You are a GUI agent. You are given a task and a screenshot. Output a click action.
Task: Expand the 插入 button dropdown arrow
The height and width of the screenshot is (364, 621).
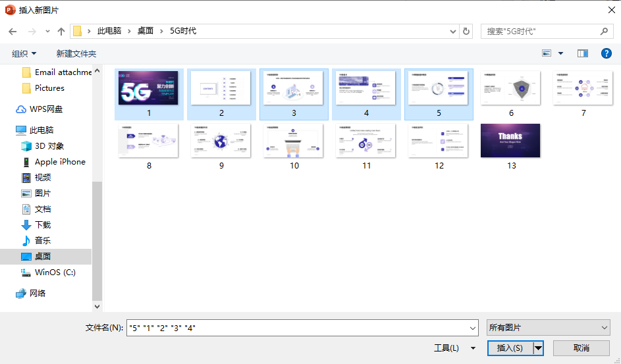point(538,348)
